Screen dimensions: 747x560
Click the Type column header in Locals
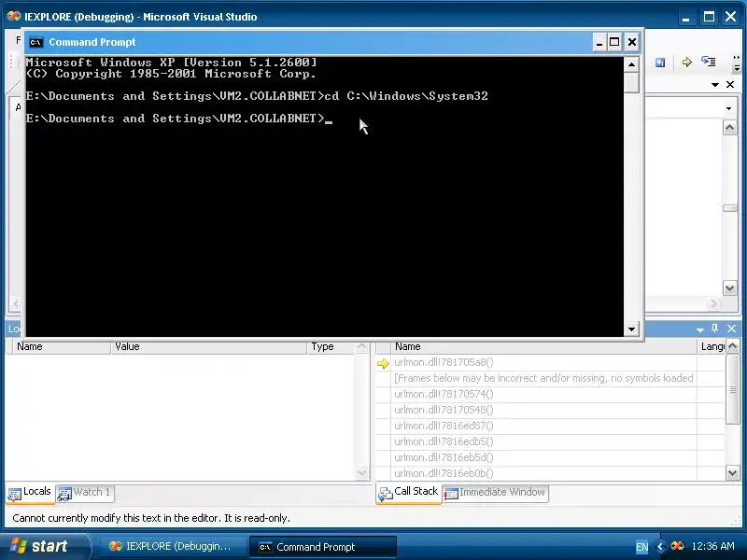331,346
